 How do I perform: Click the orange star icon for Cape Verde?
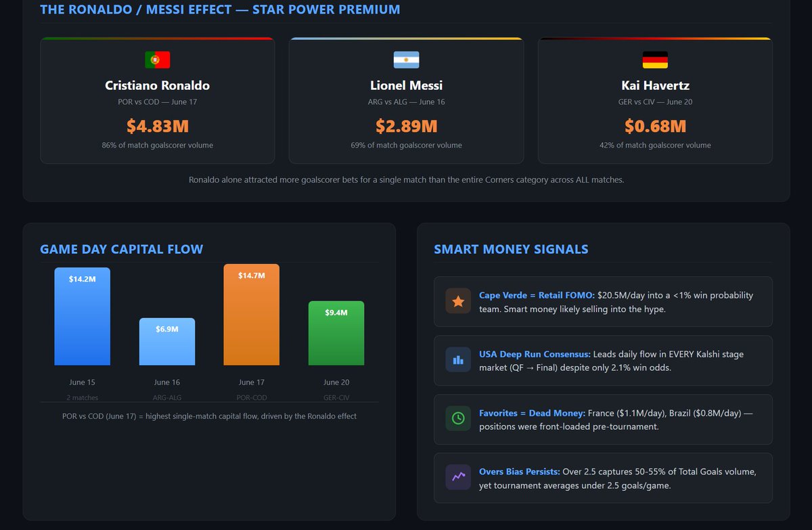point(458,301)
